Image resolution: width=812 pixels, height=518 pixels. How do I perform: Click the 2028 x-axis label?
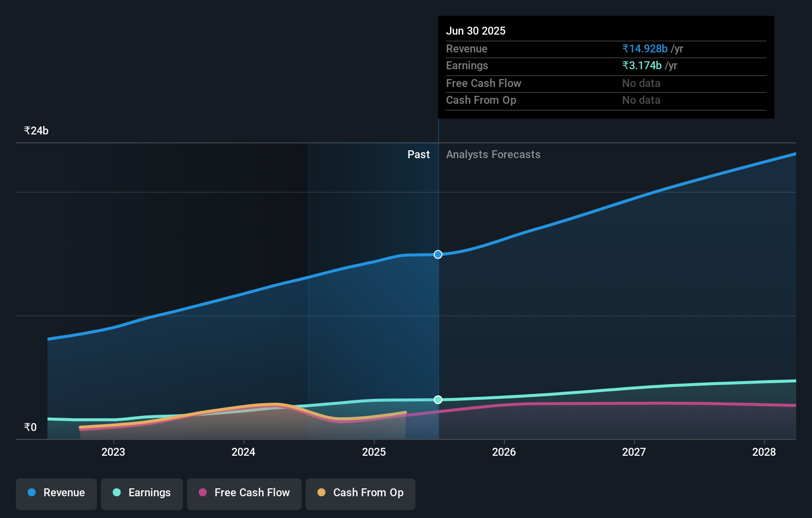pos(764,452)
